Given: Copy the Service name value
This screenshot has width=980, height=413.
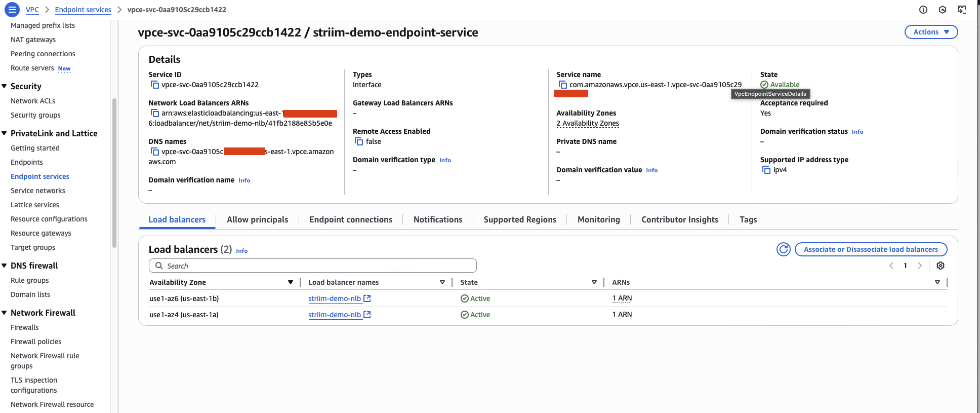Looking at the screenshot, I should pos(562,85).
